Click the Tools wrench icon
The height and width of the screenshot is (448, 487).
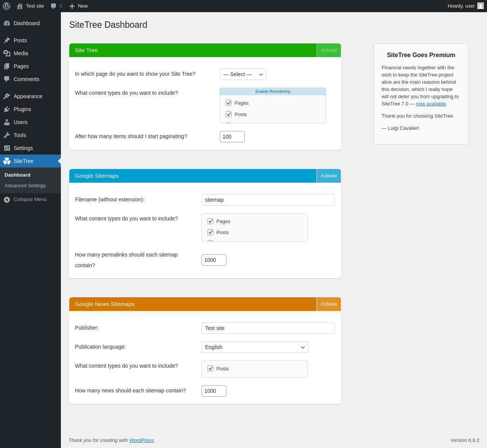7,135
